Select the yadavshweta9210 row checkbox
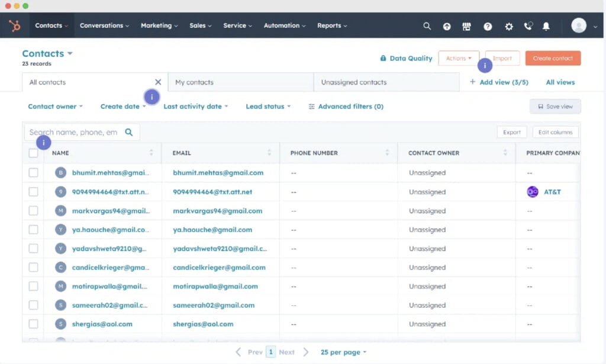606x364 pixels. coord(33,249)
